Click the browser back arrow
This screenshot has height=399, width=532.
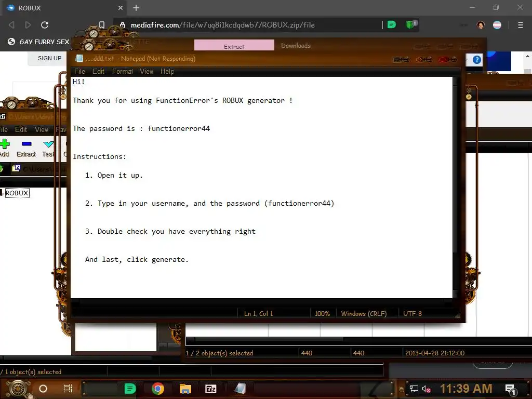[11, 25]
